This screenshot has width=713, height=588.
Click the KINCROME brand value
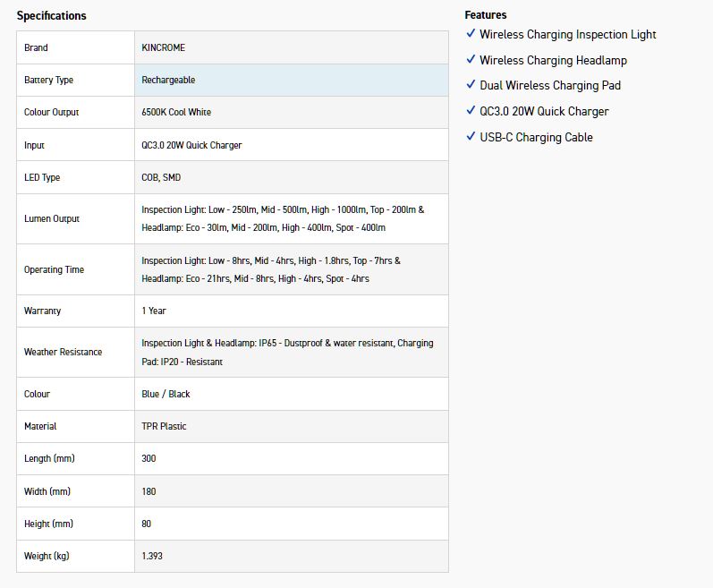(x=163, y=47)
